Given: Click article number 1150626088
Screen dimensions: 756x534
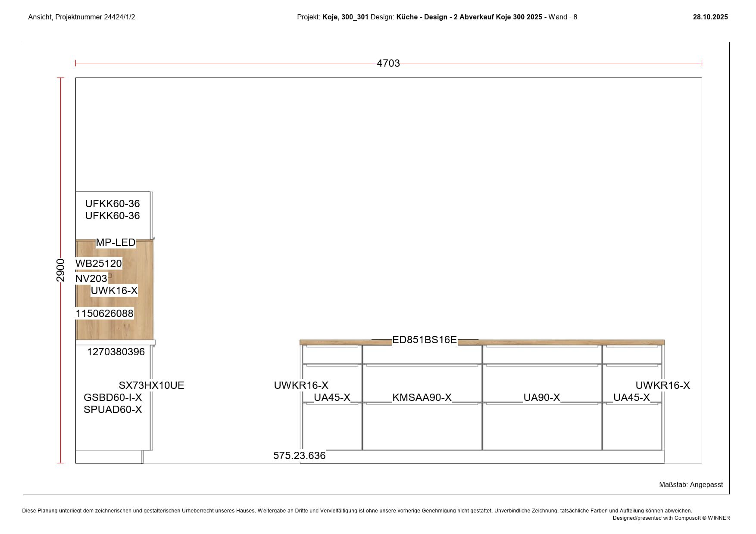Looking at the screenshot, I should coord(105,314).
